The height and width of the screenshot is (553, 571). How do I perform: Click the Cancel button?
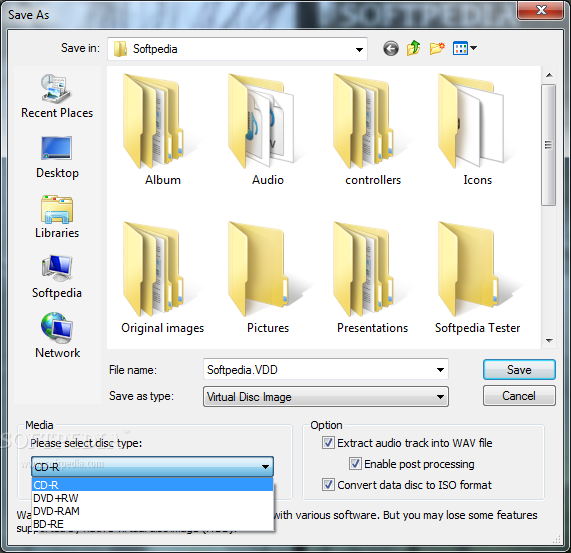[x=519, y=396]
